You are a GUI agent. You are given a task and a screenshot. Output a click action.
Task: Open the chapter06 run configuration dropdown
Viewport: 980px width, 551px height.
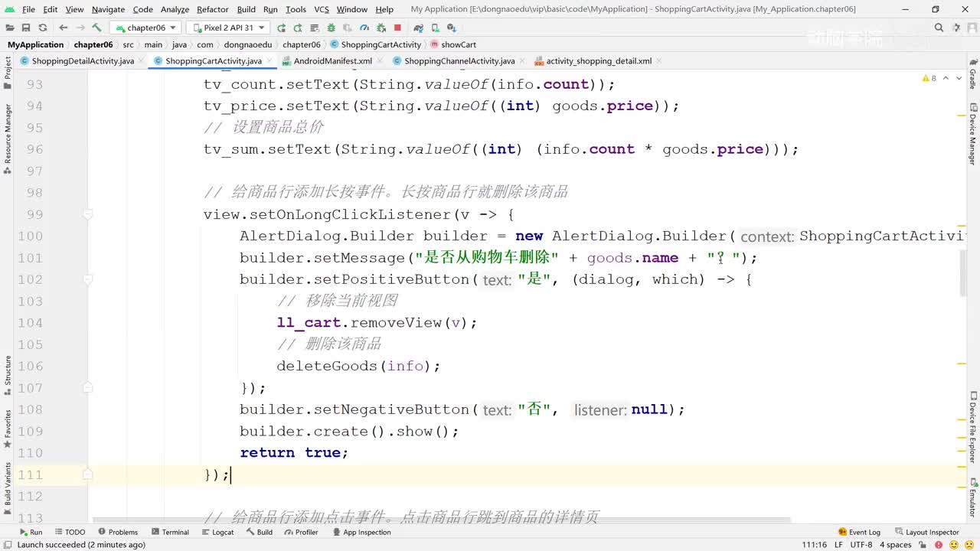coord(146,28)
